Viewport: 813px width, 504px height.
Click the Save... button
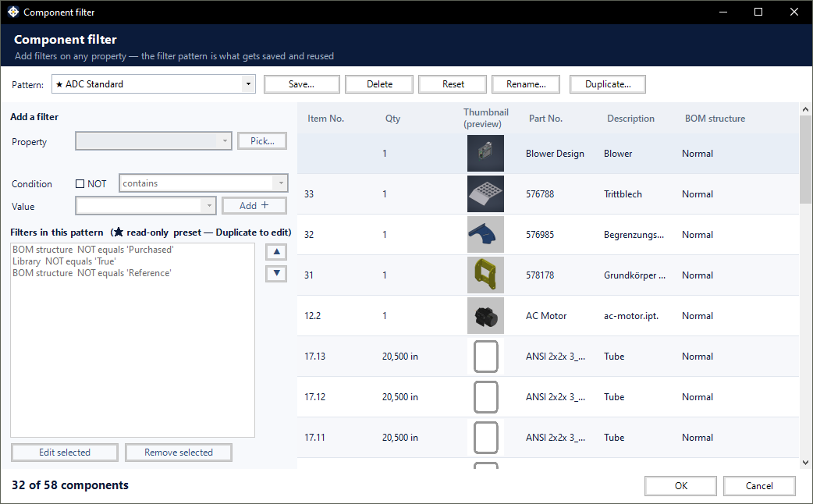[302, 84]
